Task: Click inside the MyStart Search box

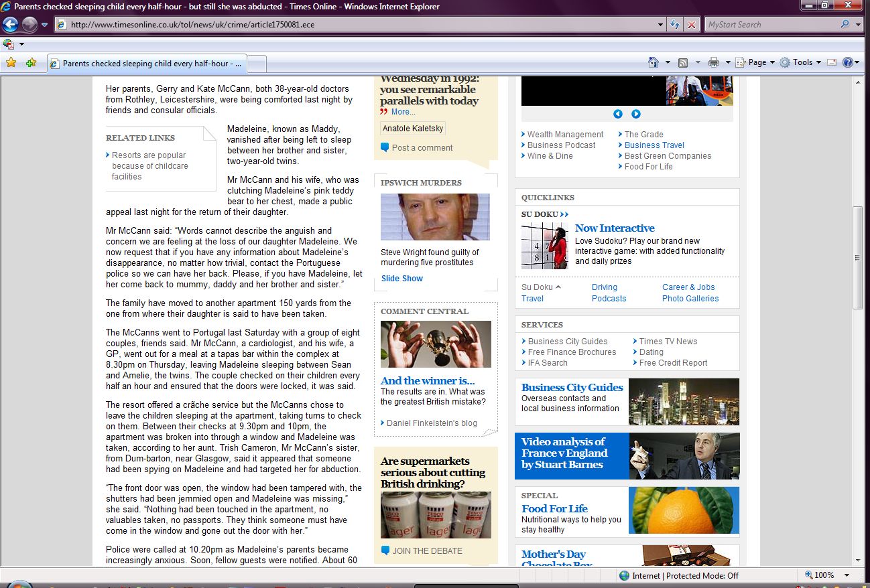Action: (x=771, y=25)
